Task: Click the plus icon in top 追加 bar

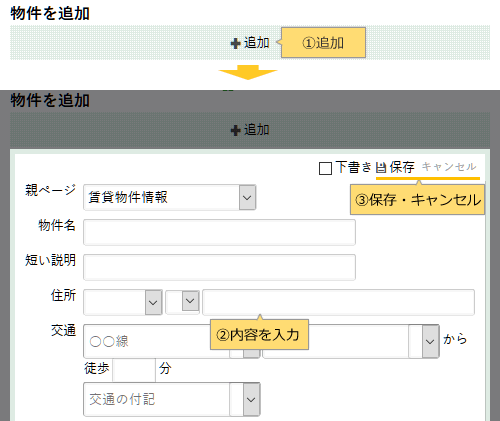Action: [235, 44]
